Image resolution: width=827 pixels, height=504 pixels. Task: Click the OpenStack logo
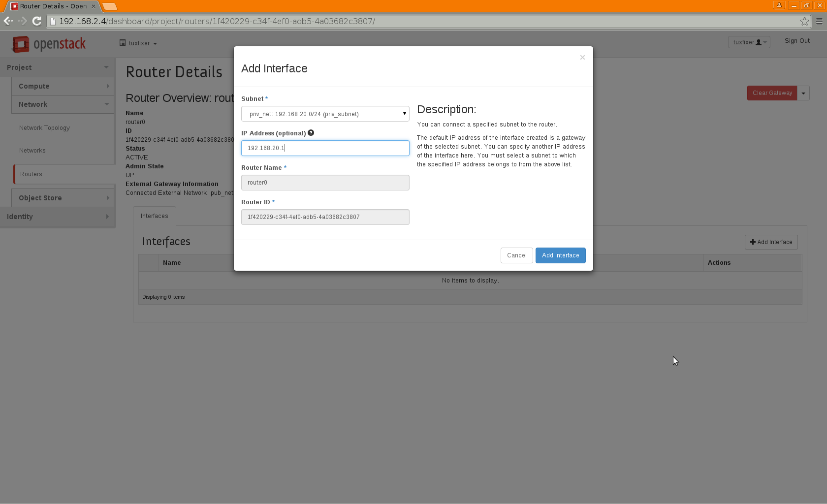coord(49,44)
